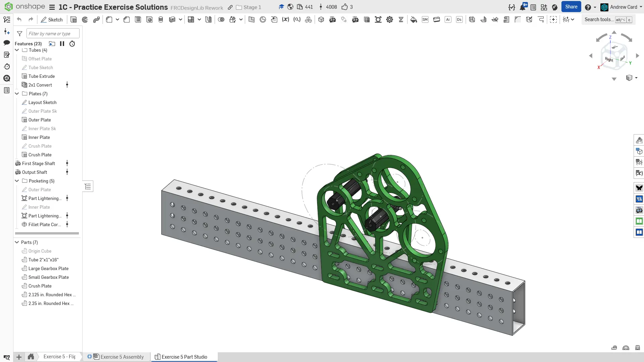The height and width of the screenshot is (362, 644).
Task: Collapse the Tubes (4) folder
Action: 17,50
